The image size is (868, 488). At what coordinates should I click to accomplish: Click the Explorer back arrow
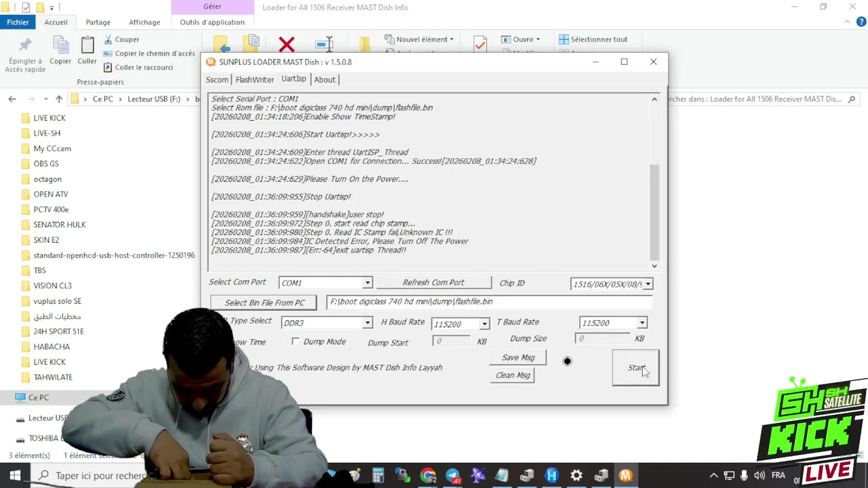click(x=12, y=99)
